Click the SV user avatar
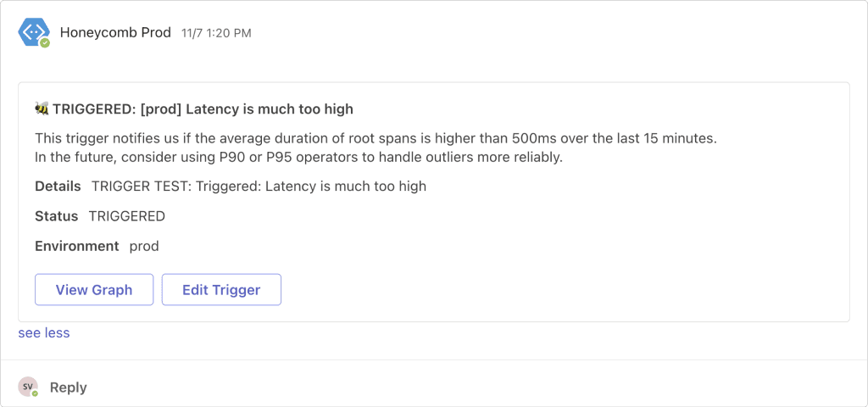Screen dimensions: 868x407 click(x=28, y=387)
